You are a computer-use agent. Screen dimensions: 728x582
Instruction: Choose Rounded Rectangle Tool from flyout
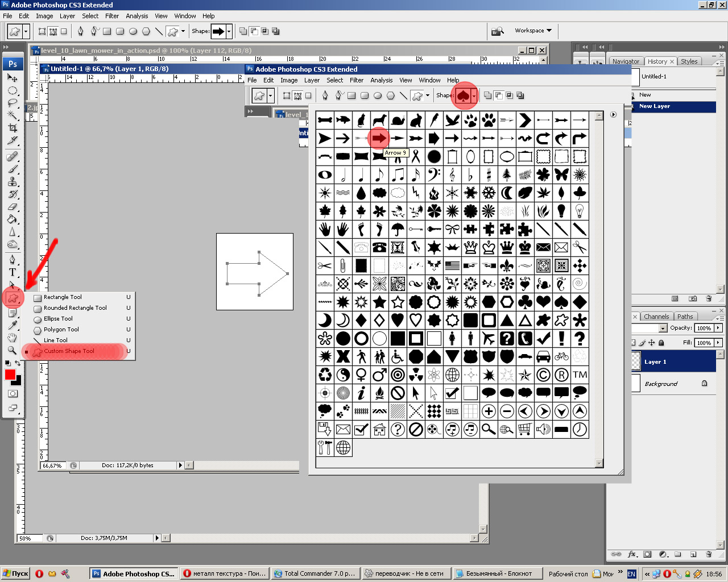(75, 308)
